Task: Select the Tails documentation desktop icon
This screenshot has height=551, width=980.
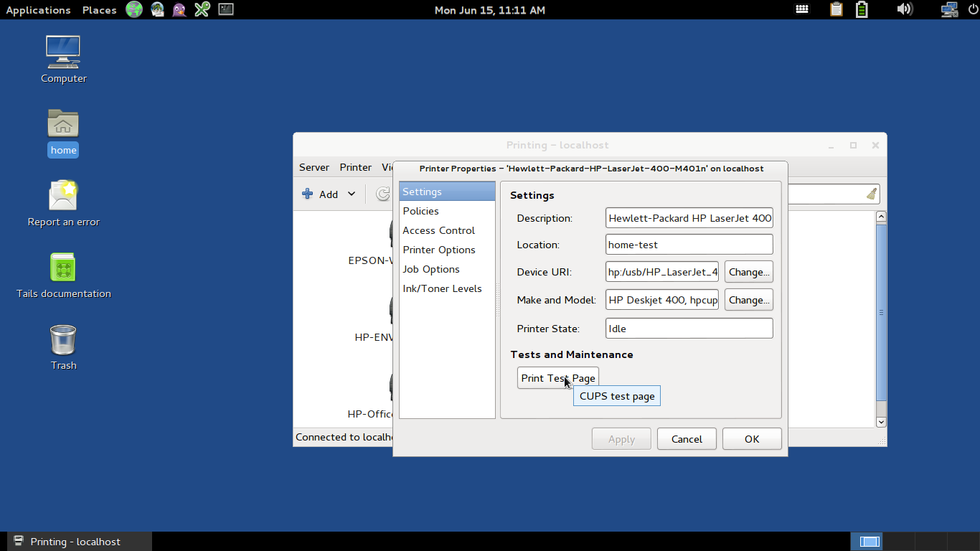Action: (64, 275)
